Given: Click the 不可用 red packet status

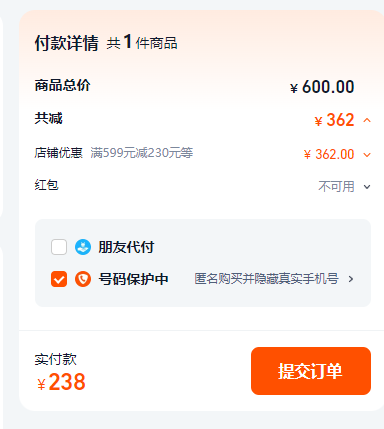Looking at the screenshot, I should [336, 187].
